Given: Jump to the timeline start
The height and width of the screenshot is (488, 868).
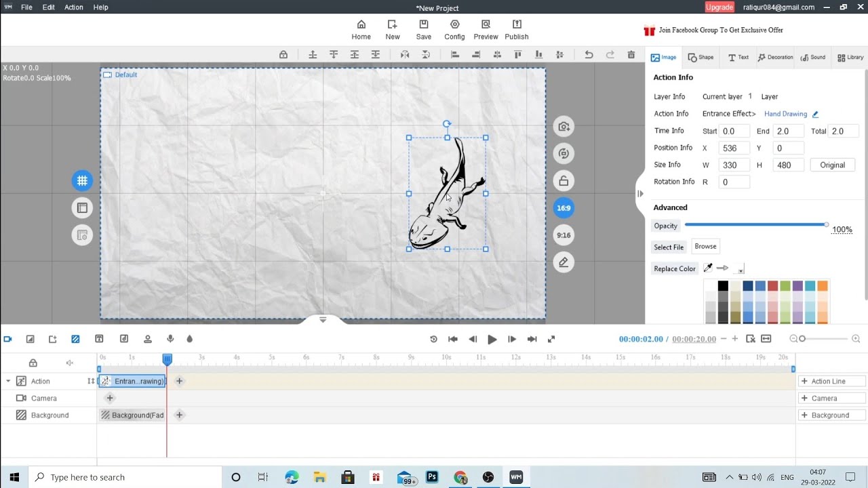Looking at the screenshot, I should (453, 339).
